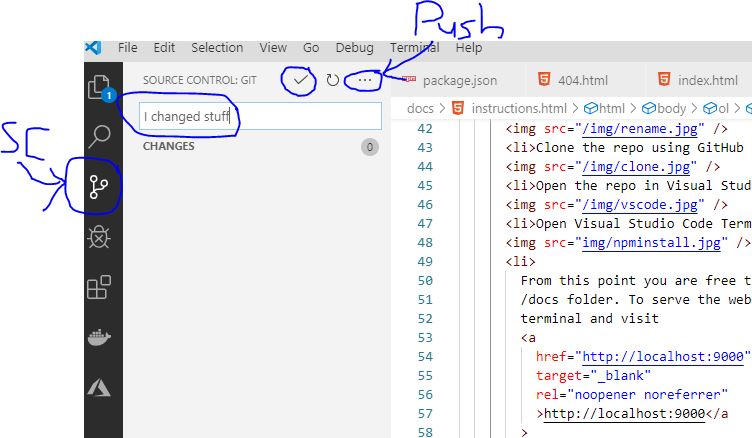Open the Selection menu
752x438 pixels.
217,47
